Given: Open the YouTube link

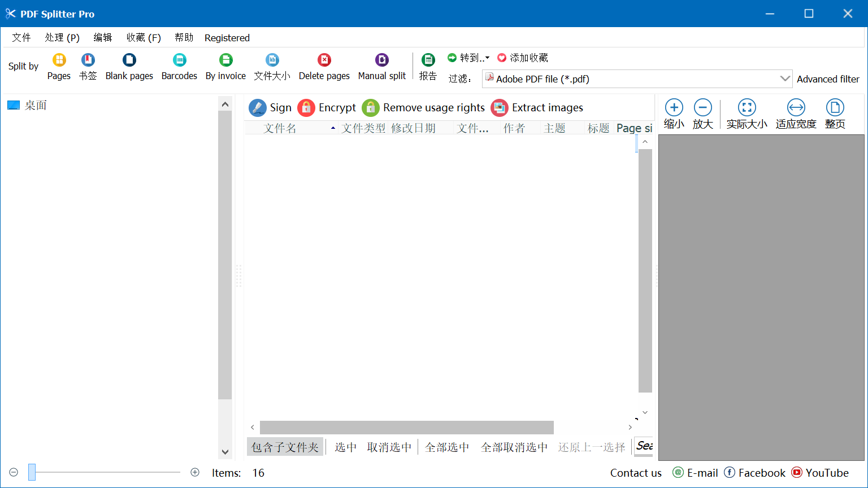Looking at the screenshot, I should tap(820, 473).
